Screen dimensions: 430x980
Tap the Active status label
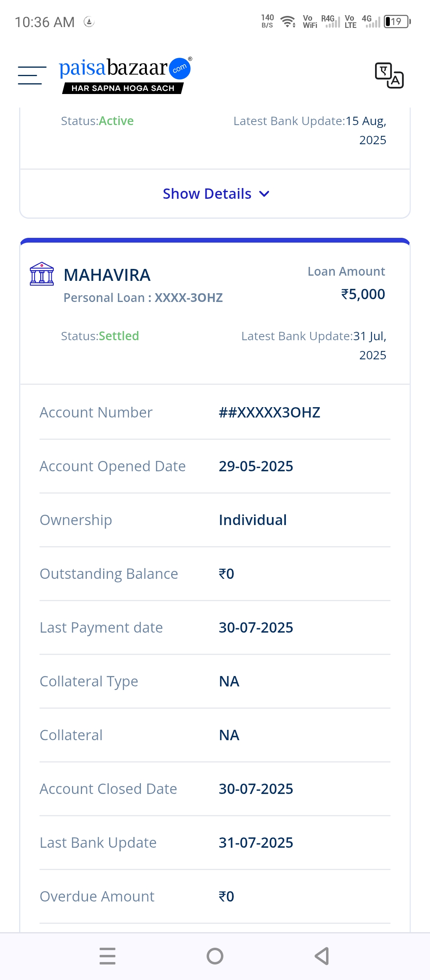pyautogui.click(x=116, y=121)
